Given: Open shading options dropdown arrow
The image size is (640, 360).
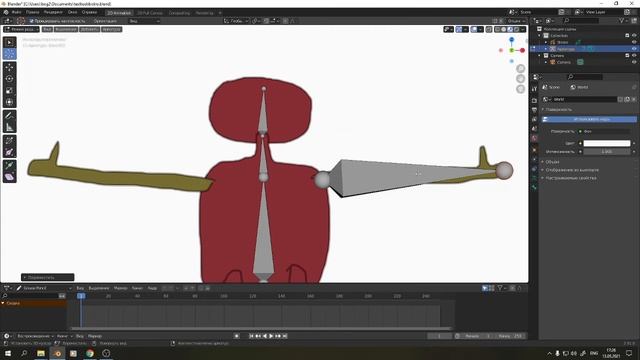Looking at the screenshot, I should coord(523,29).
